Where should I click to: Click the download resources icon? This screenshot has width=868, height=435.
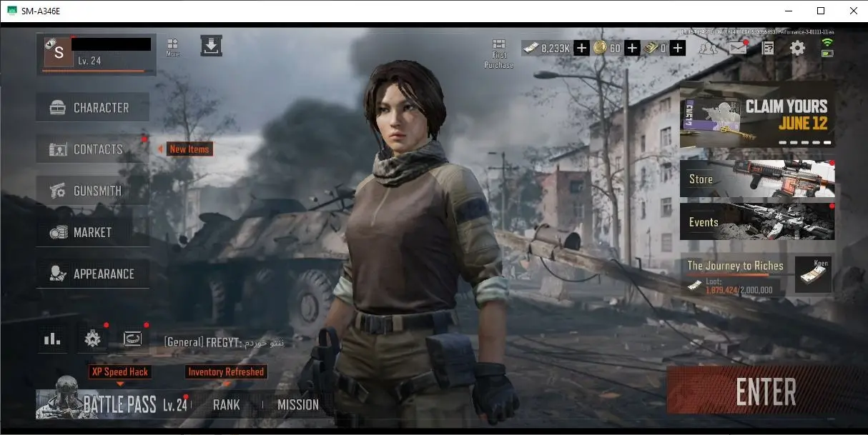(x=211, y=46)
